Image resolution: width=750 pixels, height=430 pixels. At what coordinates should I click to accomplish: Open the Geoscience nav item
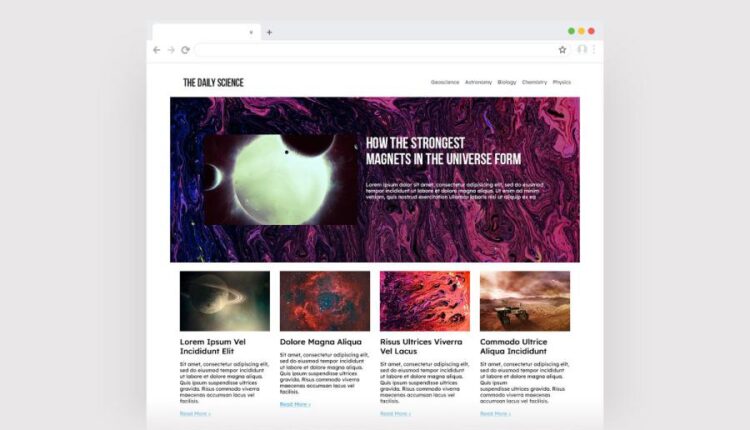pyautogui.click(x=445, y=82)
